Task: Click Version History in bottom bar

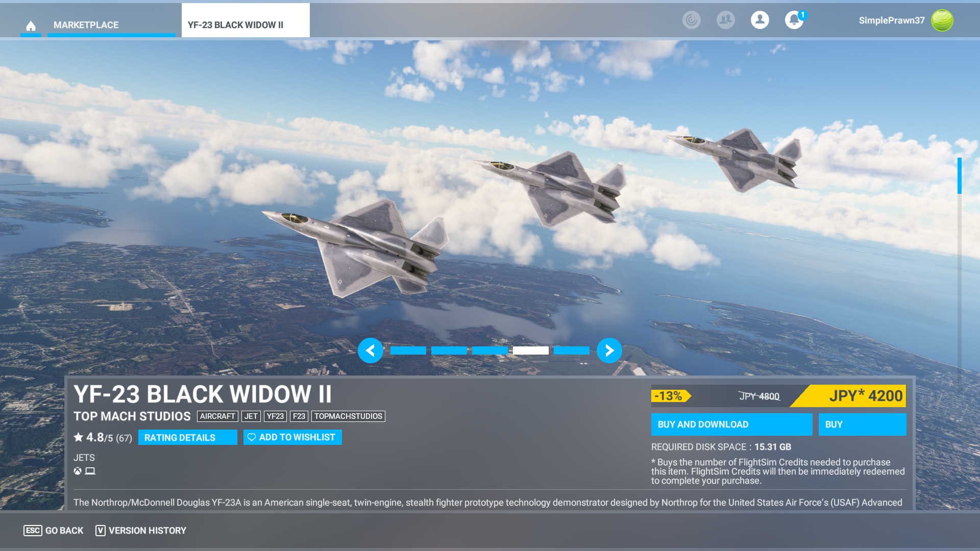Action: pyautogui.click(x=141, y=531)
